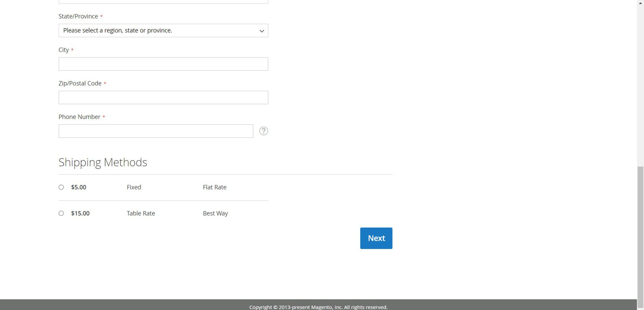Click into the Zip/Postal Code field
This screenshot has width=644, height=310.
coord(163,98)
